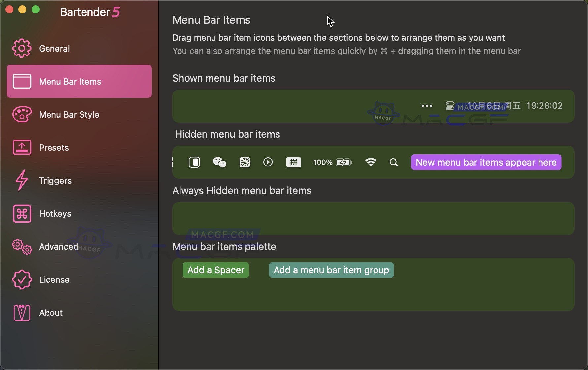
Task: Switch to Menu Bar Style section
Action: [x=69, y=115]
